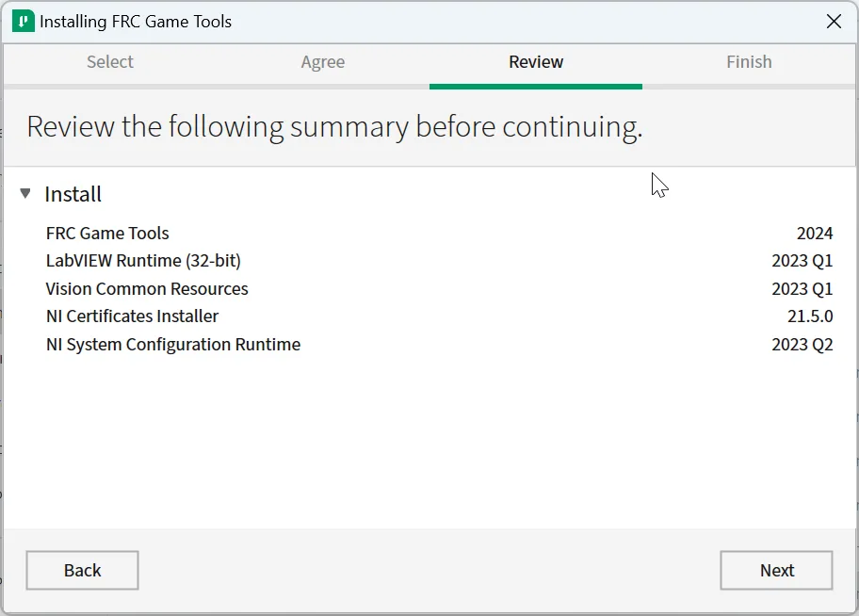Click the Vision Common Resources item
Screen dimensions: 859x616
[147, 289]
